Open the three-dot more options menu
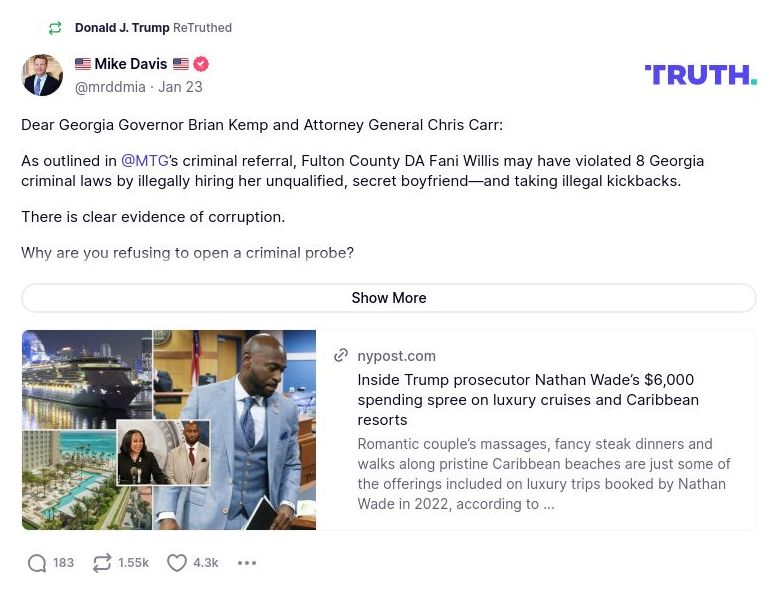The height and width of the screenshot is (593, 778). (x=247, y=563)
